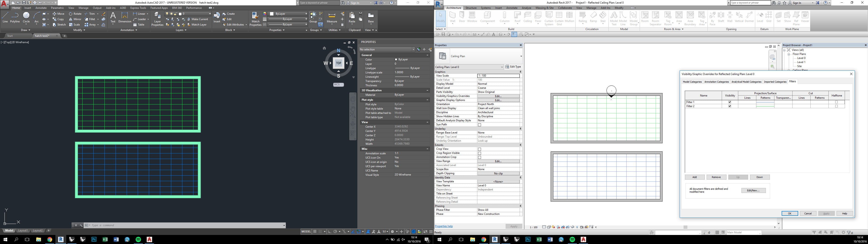This screenshot has width=868, height=244.
Task: Toggle Crop View checkbox
Action: pos(479,149)
